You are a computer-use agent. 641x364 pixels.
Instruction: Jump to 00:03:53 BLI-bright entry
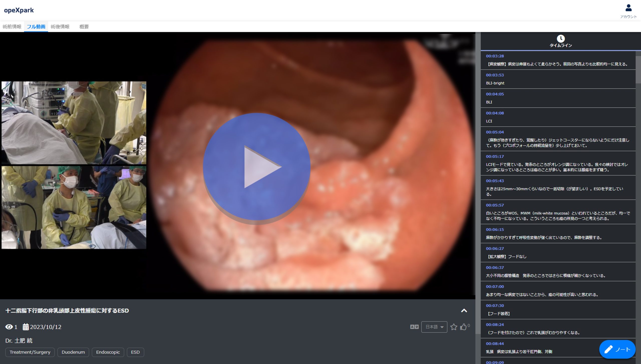click(x=558, y=79)
